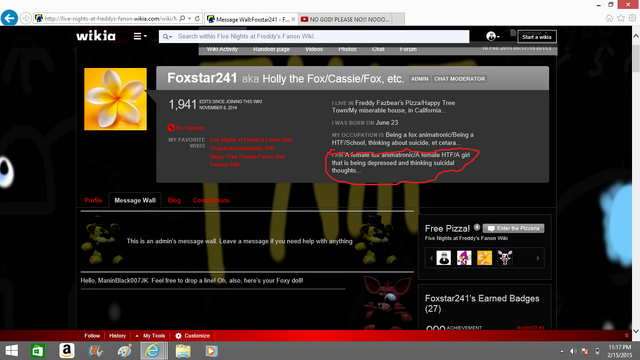Image resolution: width=640 pixels, height=360 pixels.
Task: Open the hamburger navigation menu
Action: (x=140, y=36)
